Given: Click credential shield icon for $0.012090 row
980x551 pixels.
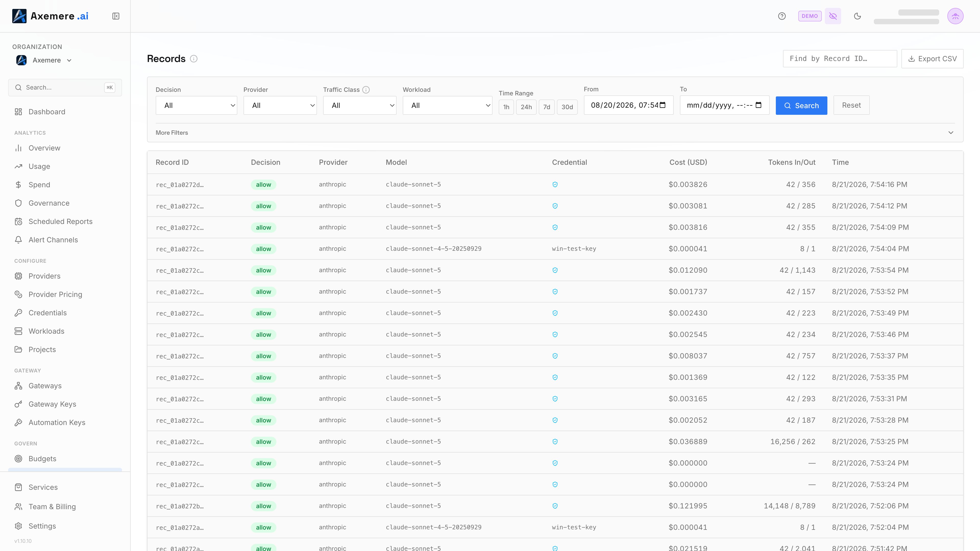Looking at the screenshot, I should (x=555, y=270).
